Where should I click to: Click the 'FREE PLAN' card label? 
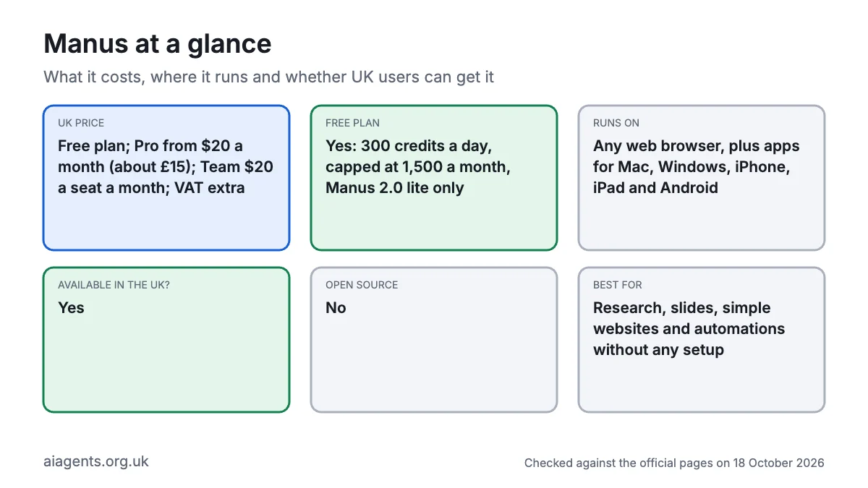click(352, 123)
